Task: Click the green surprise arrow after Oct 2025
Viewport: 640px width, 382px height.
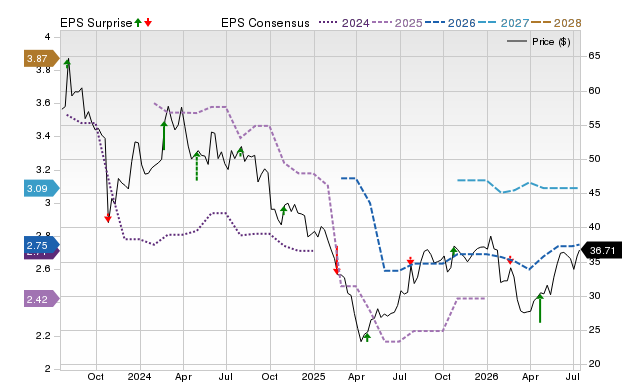Action: click(453, 251)
